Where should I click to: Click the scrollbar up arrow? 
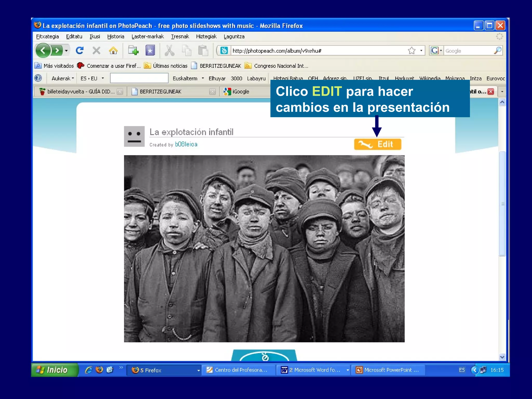pos(502,102)
